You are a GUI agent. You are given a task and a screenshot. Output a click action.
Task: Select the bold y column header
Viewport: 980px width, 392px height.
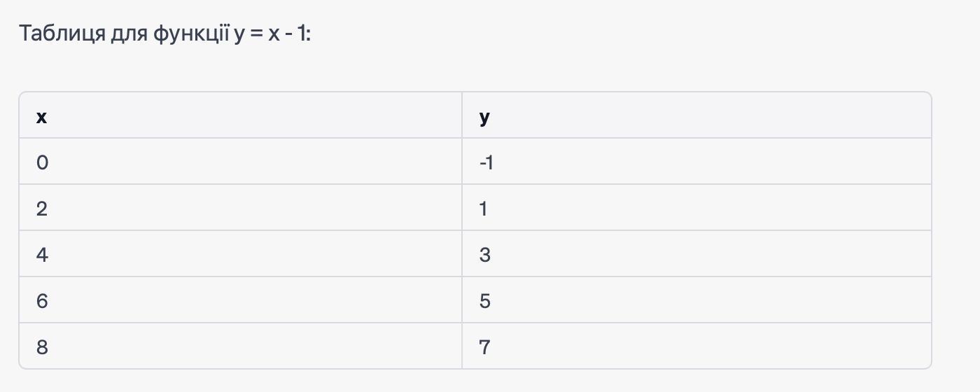484,117
